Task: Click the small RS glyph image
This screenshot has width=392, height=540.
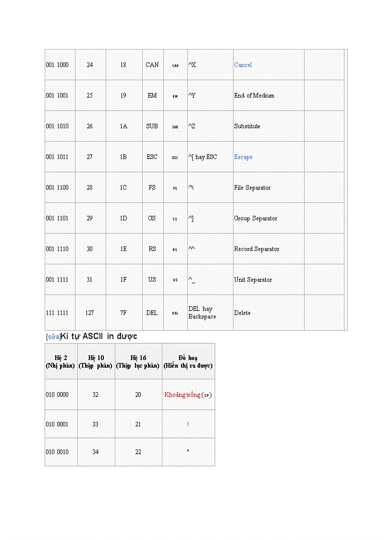Action: pyautogui.click(x=175, y=250)
